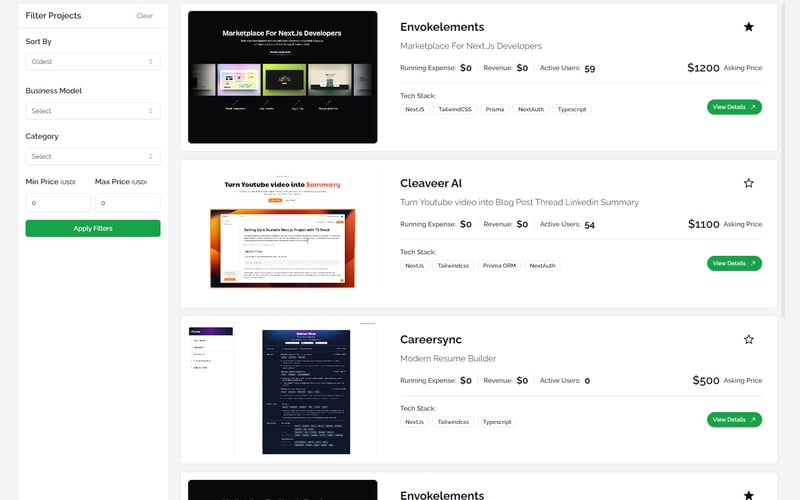Click the Envokelements project title
Screen dimensions: 800x500
point(442,27)
